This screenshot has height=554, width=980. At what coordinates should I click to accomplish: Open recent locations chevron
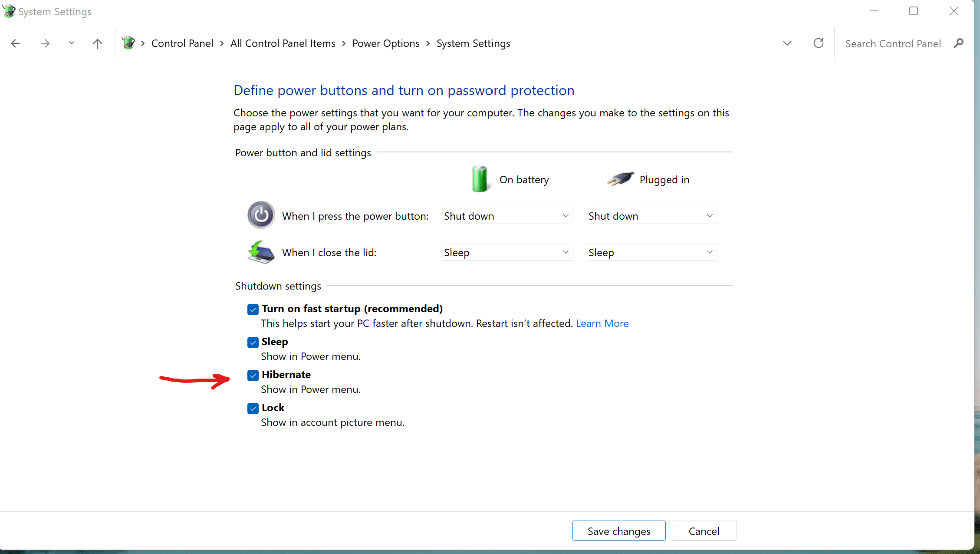pos(72,43)
